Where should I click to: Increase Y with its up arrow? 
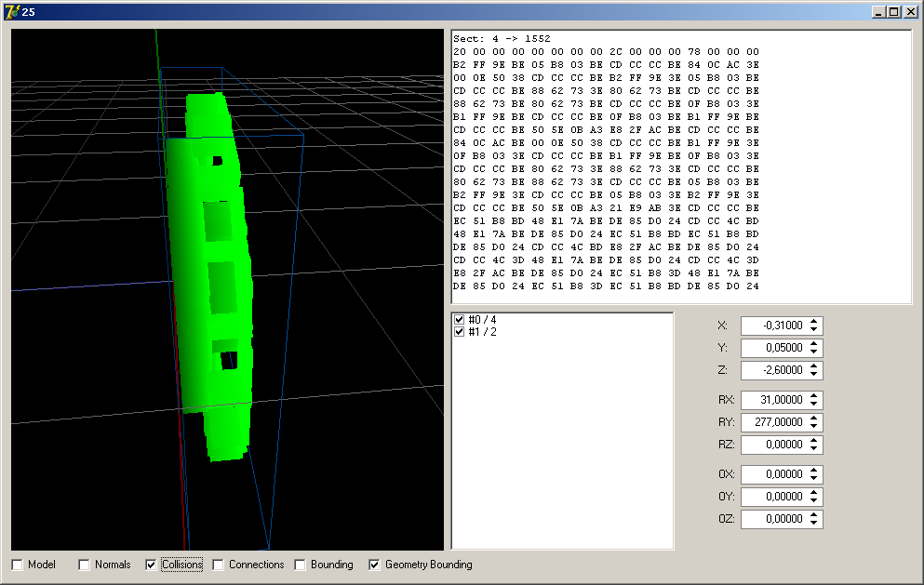pyautogui.click(x=814, y=343)
